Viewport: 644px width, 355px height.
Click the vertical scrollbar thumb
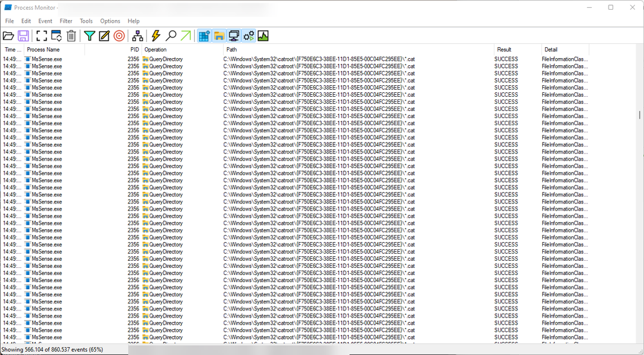pyautogui.click(x=639, y=114)
